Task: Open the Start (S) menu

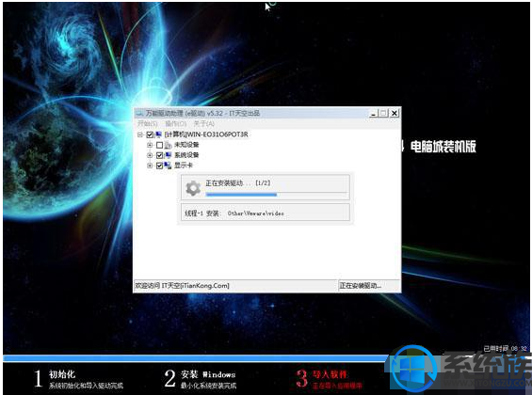Action: [148, 123]
